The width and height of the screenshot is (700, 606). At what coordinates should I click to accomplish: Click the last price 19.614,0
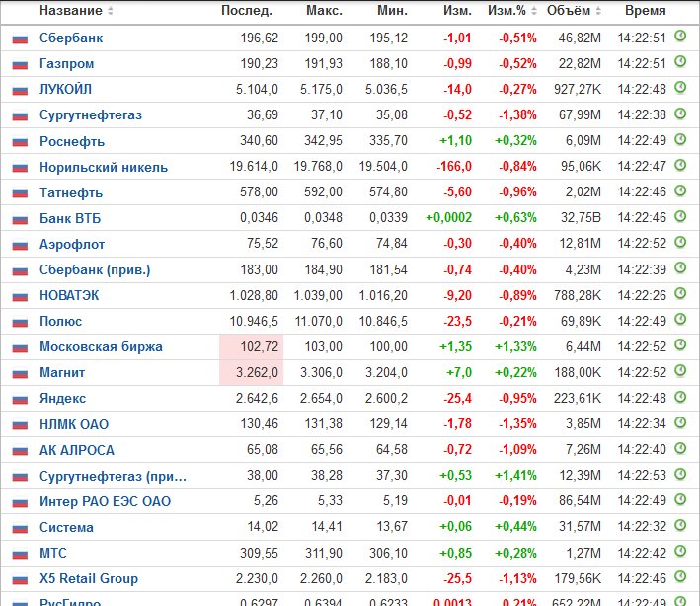[x=254, y=167]
